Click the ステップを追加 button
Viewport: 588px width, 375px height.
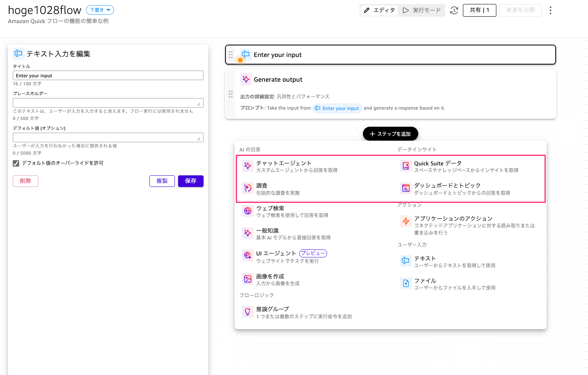click(x=390, y=134)
